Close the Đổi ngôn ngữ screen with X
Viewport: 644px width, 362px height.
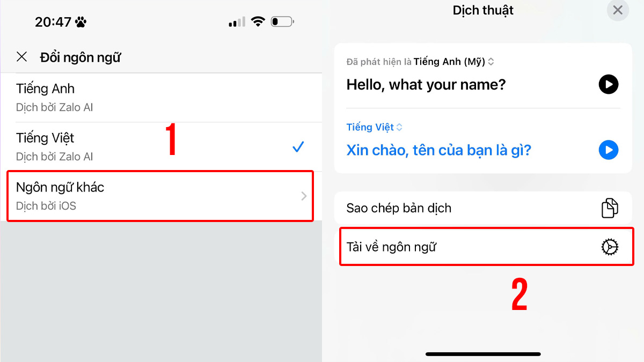[x=21, y=57]
